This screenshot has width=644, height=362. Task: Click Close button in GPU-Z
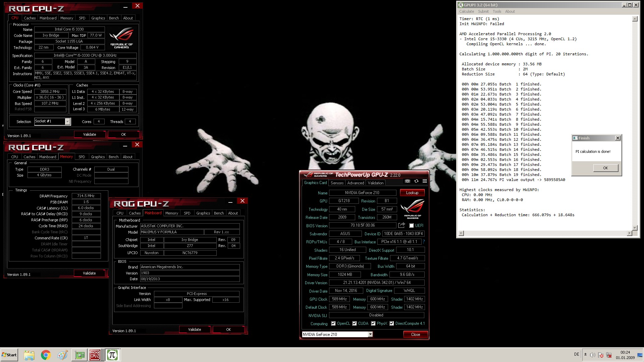[415, 335]
